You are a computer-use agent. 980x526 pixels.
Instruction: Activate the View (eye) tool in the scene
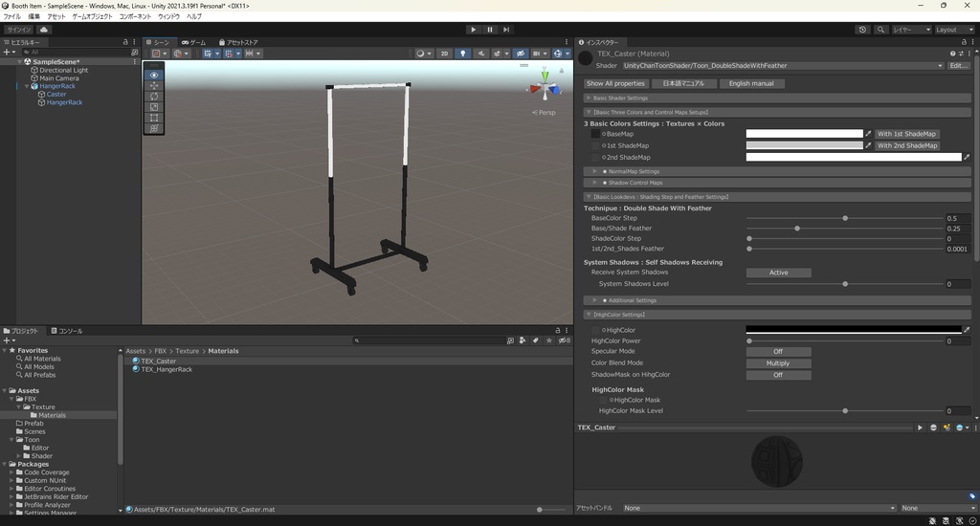point(155,75)
